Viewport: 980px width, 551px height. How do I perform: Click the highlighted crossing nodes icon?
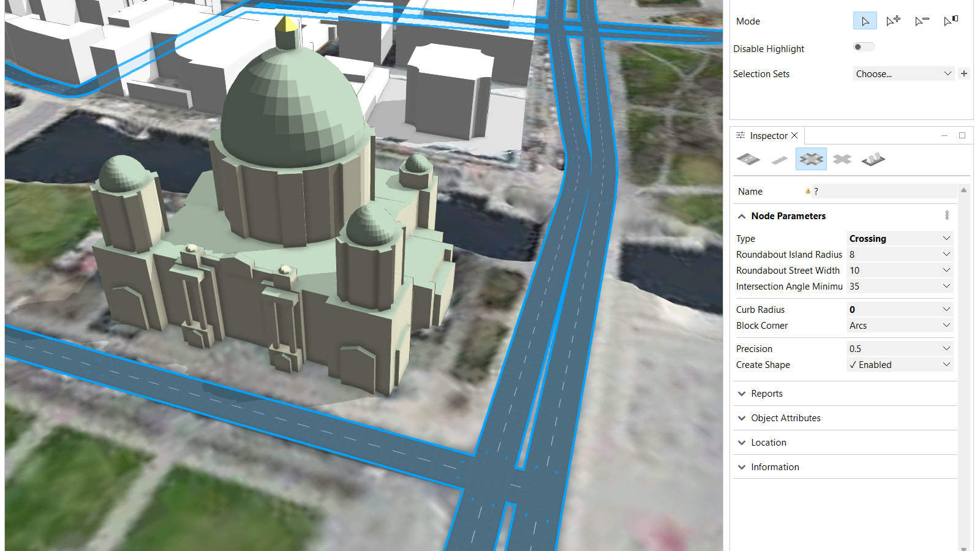point(811,160)
